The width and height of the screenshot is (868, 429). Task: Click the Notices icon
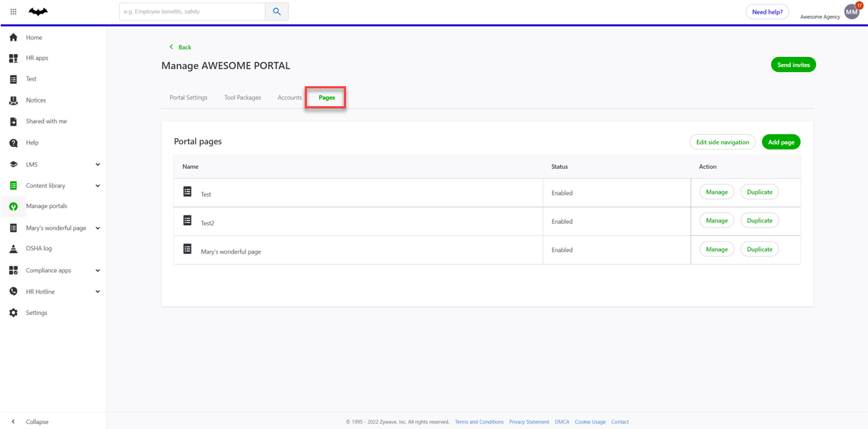(12, 100)
